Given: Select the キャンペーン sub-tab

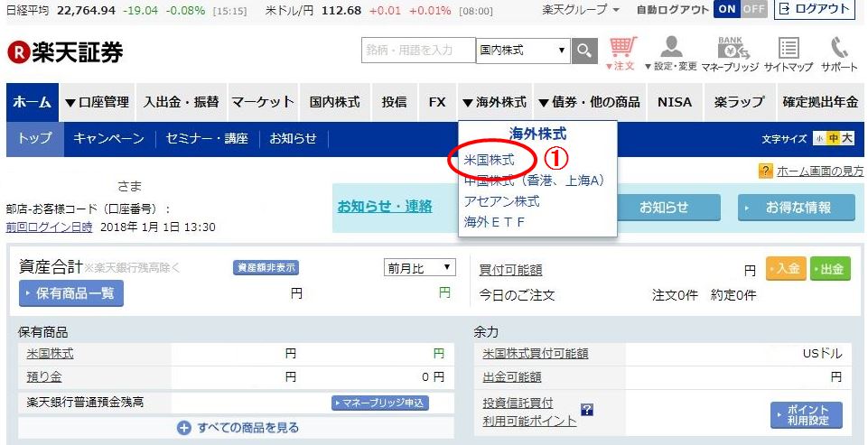Looking at the screenshot, I should point(109,138).
